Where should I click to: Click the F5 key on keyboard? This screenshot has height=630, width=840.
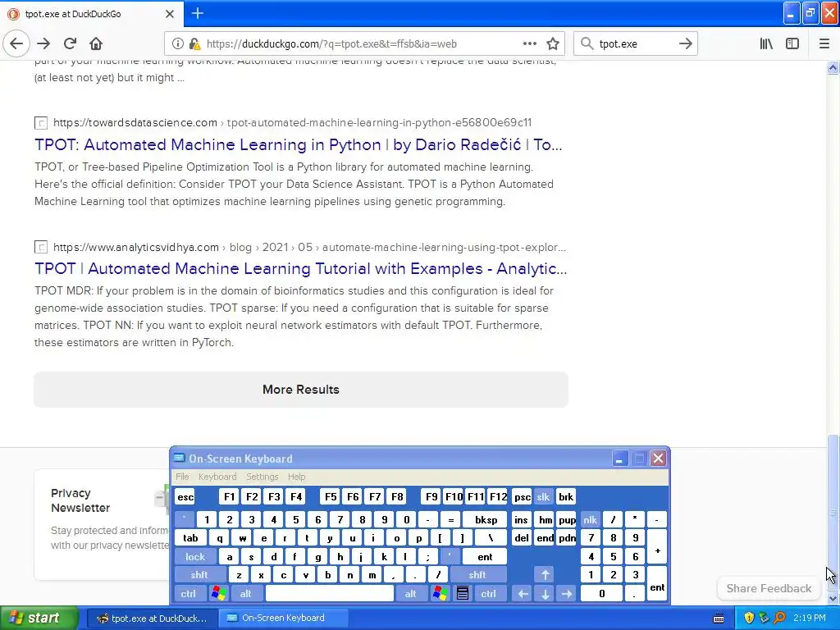(331, 496)
